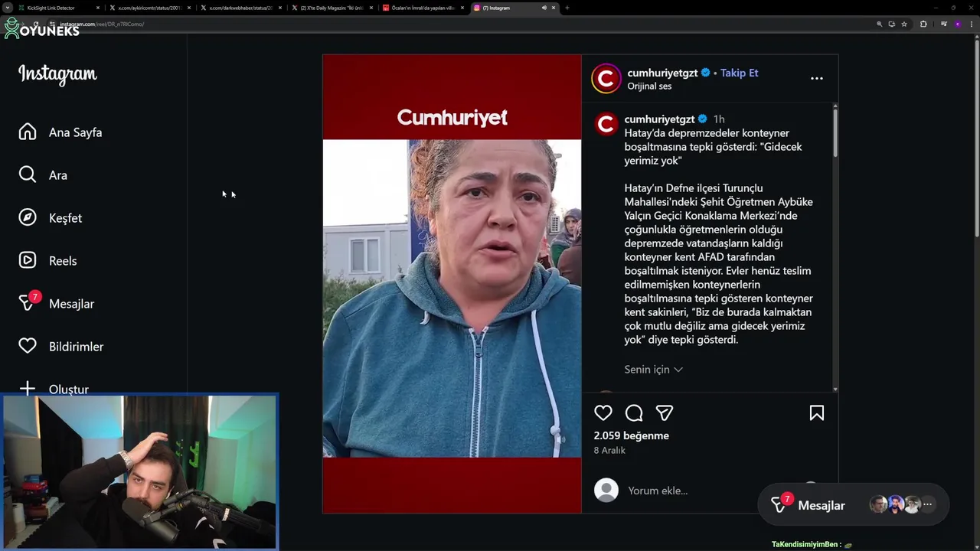This screenshot has height=551, width=980.
Task: Click the caption panel scrollbar thumb
Action: [835, 135]
